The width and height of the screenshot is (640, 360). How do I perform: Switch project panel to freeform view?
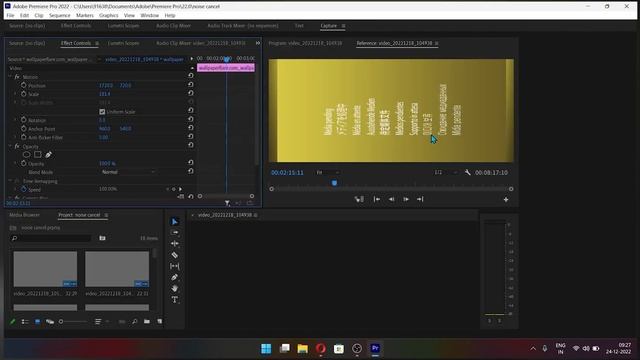pos(50,322)
